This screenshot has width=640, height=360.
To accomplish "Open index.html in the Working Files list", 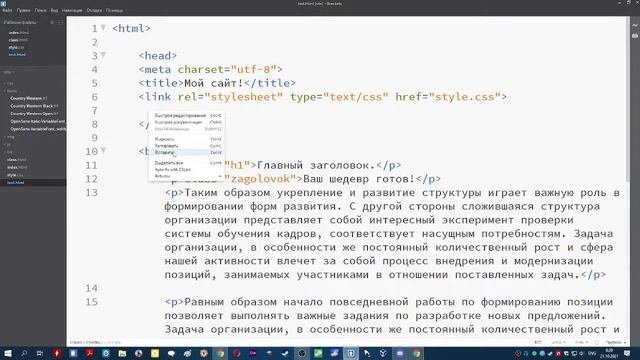I will tap(19, 33).
